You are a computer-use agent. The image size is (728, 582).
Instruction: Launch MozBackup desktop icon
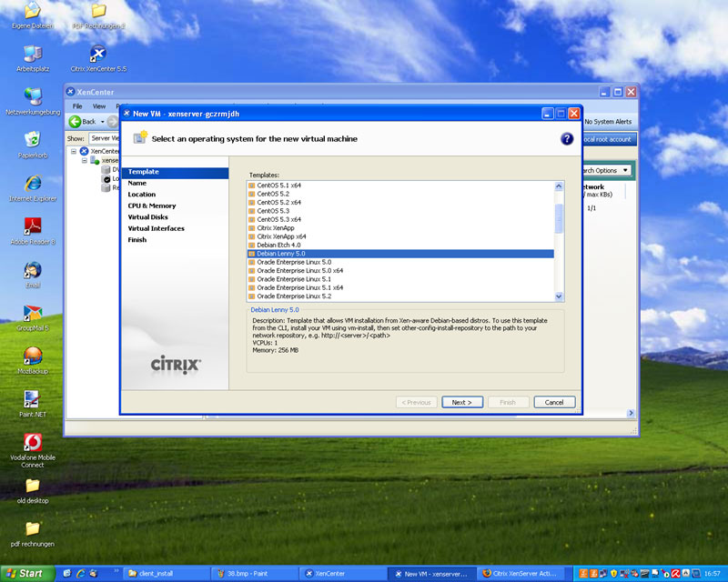pyautogui.click(x=33, y=356)
